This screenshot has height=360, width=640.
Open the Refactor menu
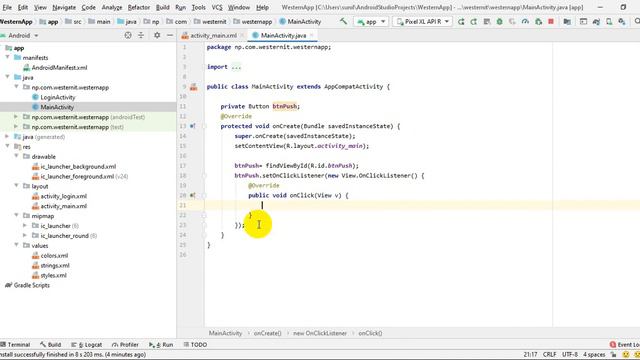point(139,7)
